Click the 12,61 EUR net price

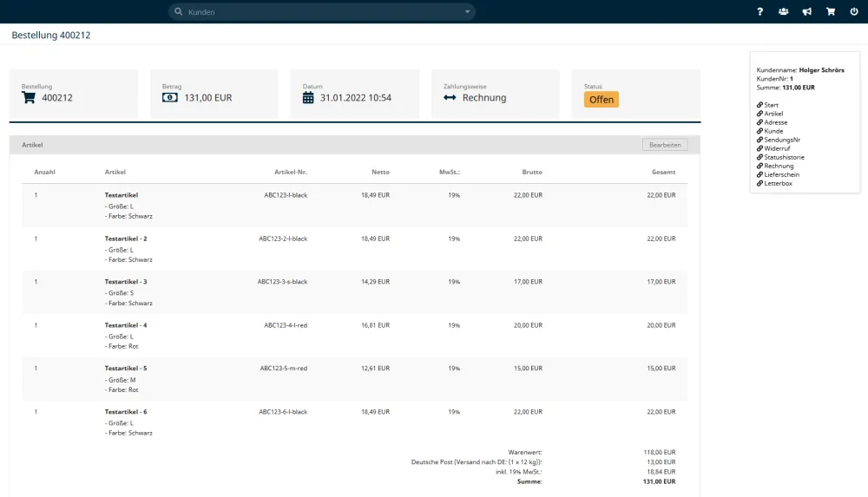tap(375, 368)
